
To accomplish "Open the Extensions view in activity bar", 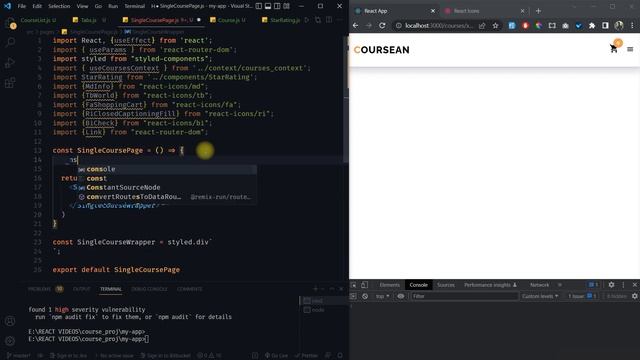I will (10, 82).
